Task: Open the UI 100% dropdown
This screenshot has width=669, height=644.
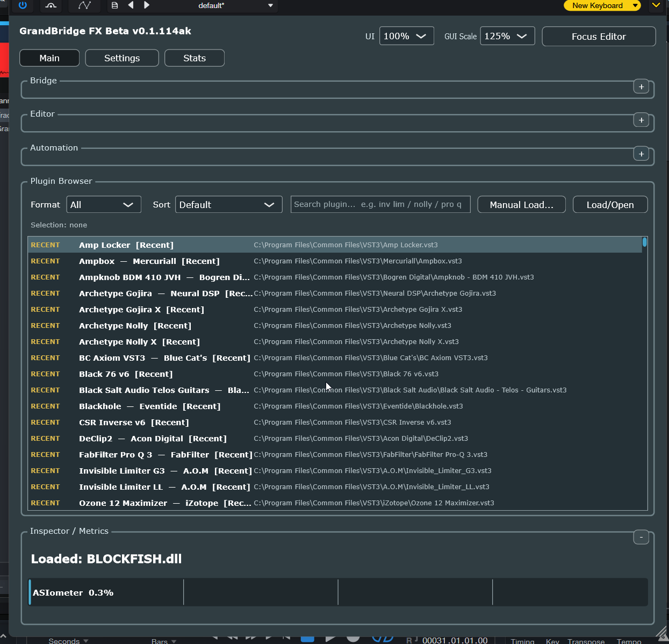Action: pyautogui.click(x=407, y=36)
